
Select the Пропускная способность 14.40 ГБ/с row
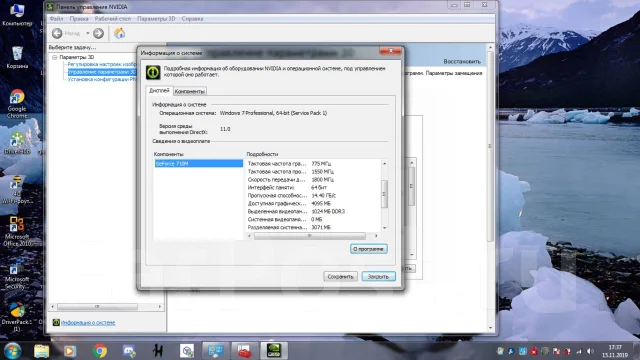313,196
